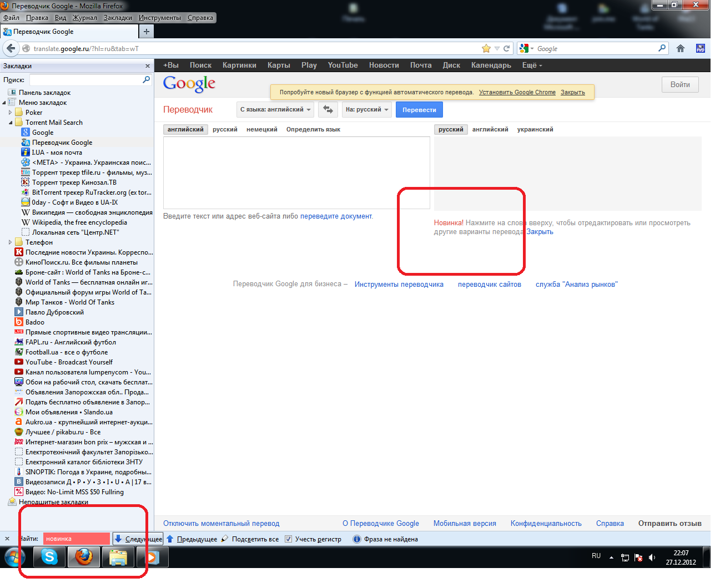Select украинский as the target language tab

click(535, 129)
